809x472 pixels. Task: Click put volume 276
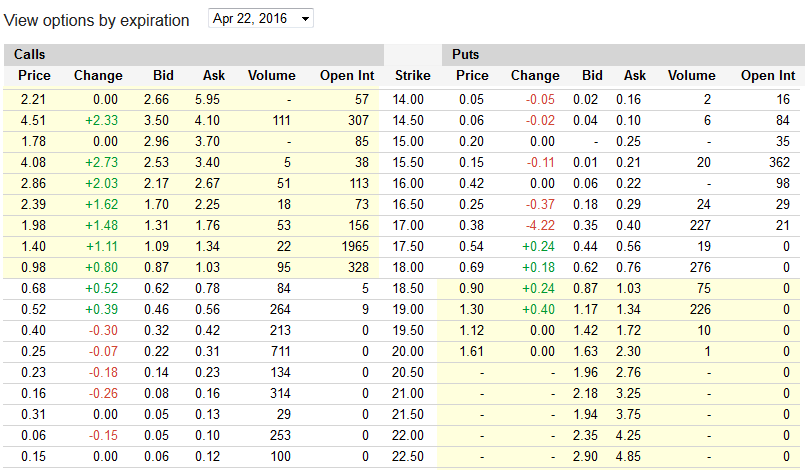pos(700,268)
